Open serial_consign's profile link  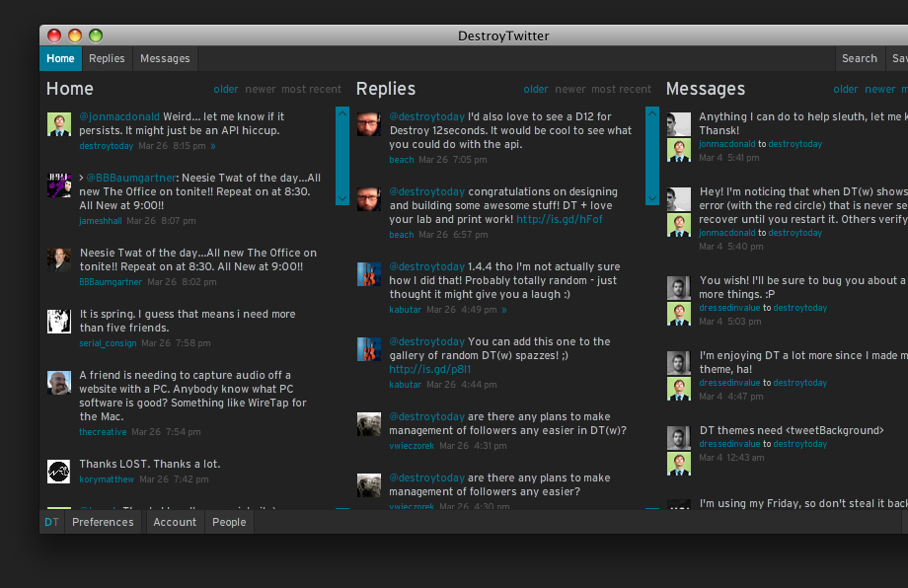coord(109,343)
